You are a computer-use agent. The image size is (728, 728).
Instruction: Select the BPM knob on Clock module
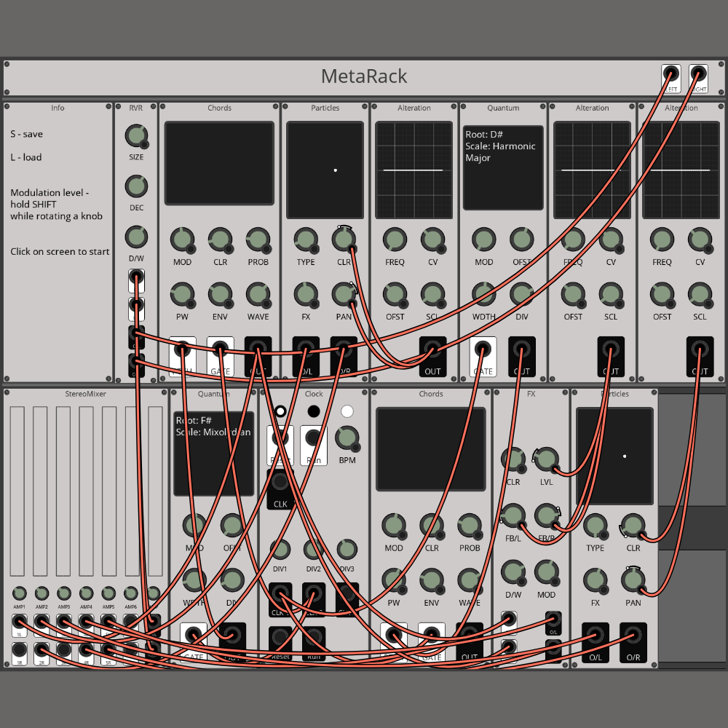click(347, 438)
